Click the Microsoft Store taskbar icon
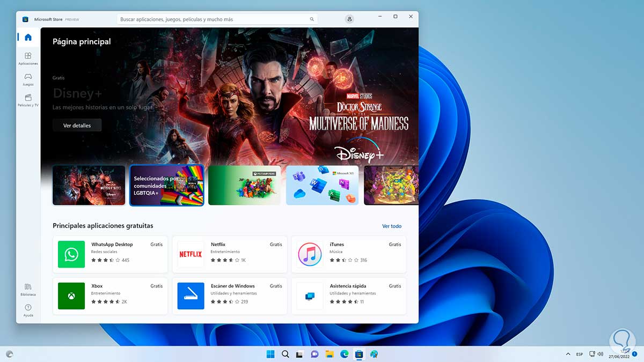 pyautogui.click(x=359, y=354)
